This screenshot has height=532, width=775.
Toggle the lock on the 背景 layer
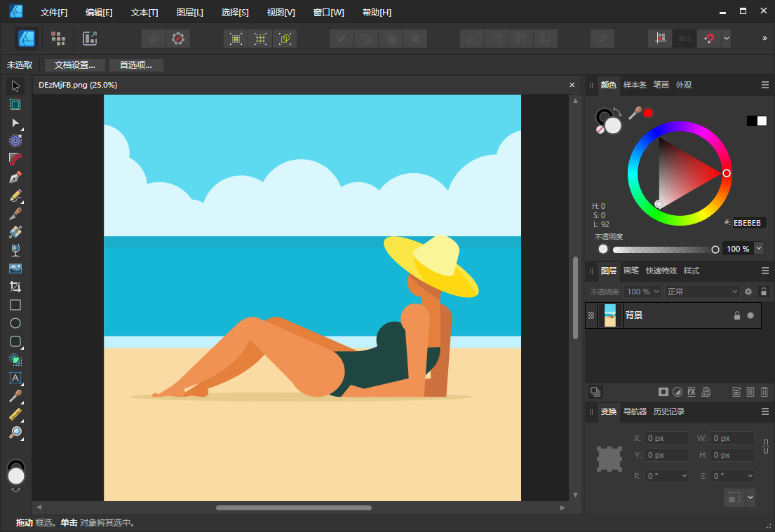736,315
